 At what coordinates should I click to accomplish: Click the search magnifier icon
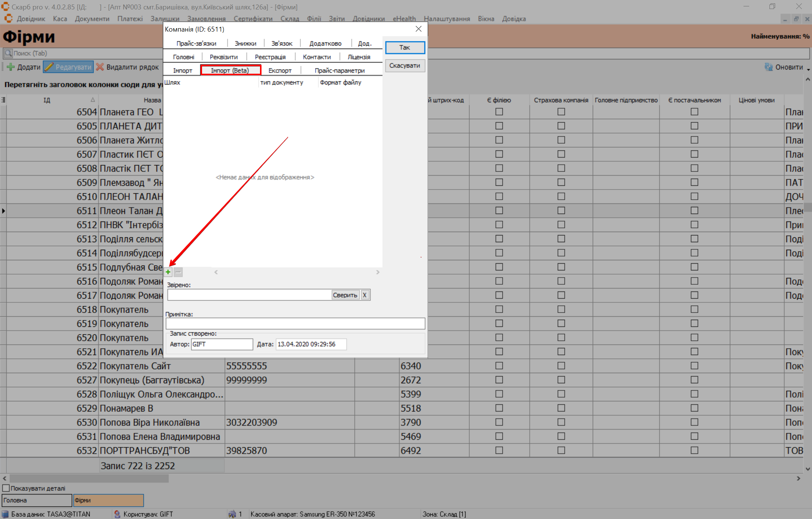coord(8,53)
